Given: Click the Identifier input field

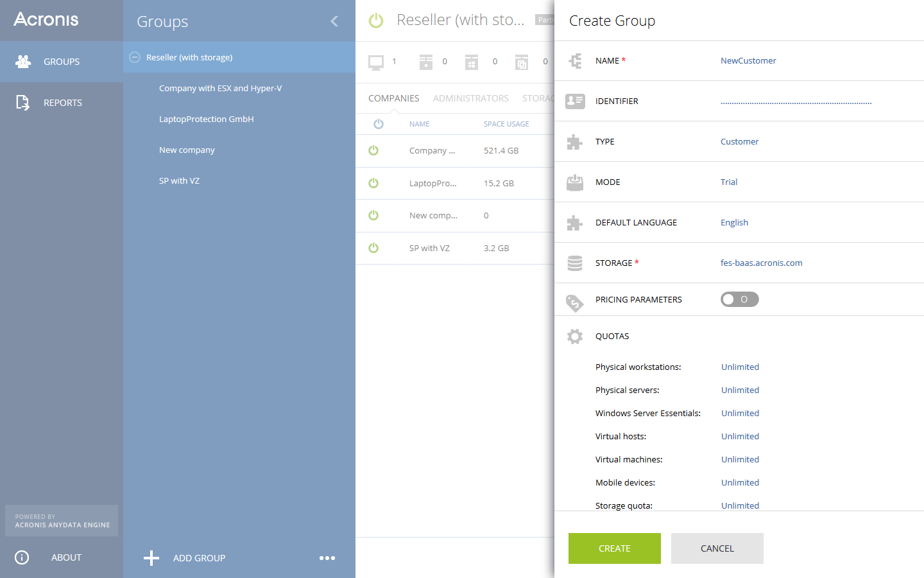Looking at the screenshot, I should coord(796,101).
